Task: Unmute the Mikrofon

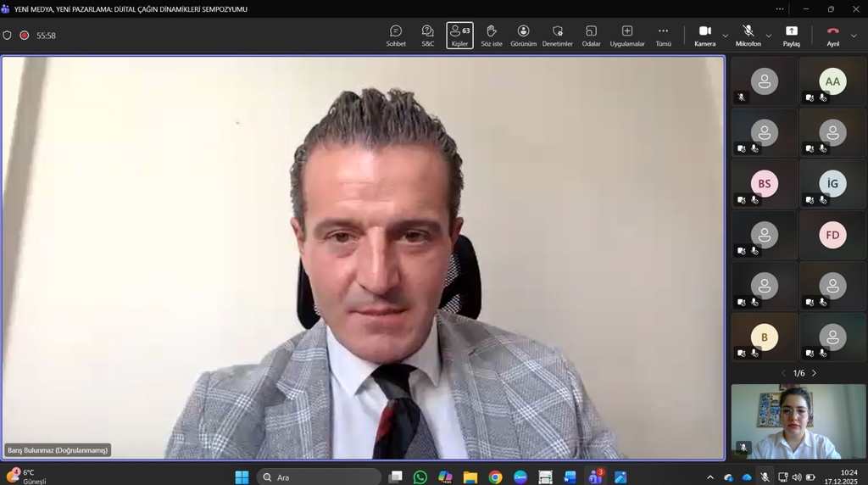Action: (x=748, y=35)
